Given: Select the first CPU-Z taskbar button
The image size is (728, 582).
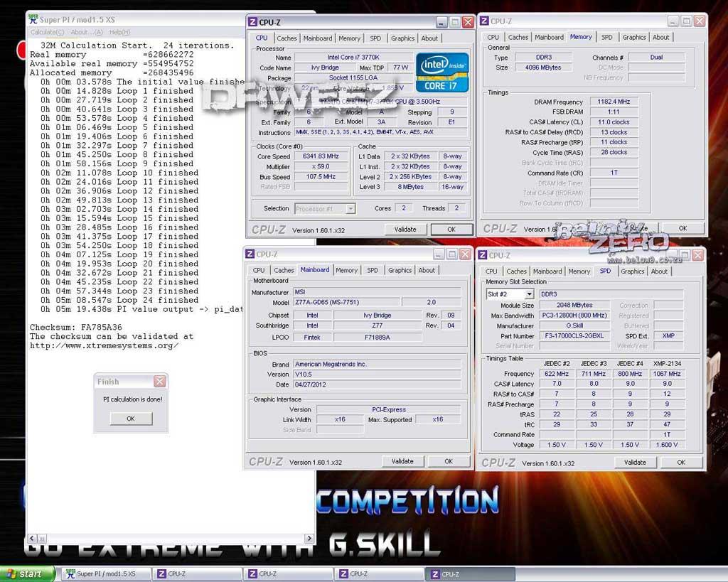Looking at the screenshot, I should point(196,574).
